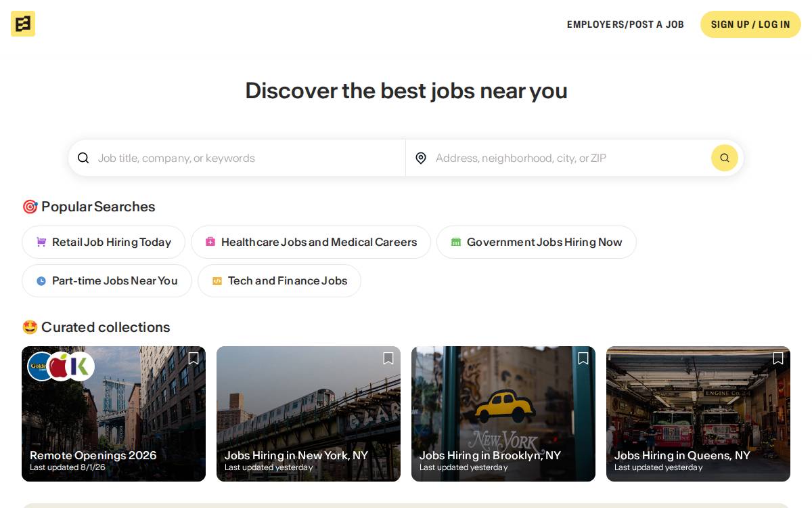Viewport: 812px width, 508px height.
Task: Click the magnifier icon in job search field
Action: pyautogui.click(x=83, y=158)
